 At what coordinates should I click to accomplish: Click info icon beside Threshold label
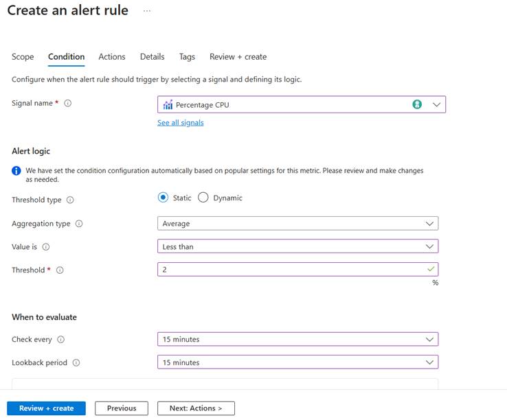tap(60, 270)
